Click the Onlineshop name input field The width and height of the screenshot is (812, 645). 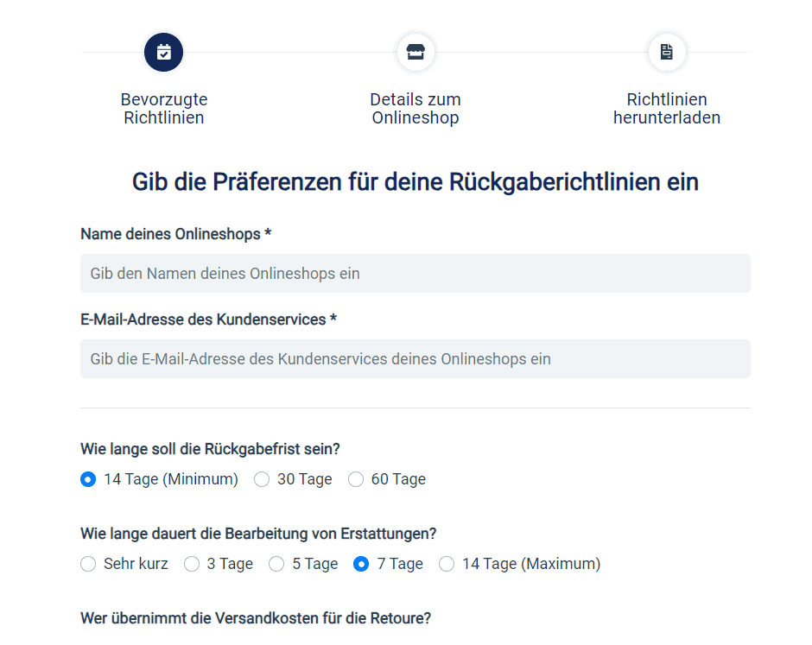[x=416, y=272]
